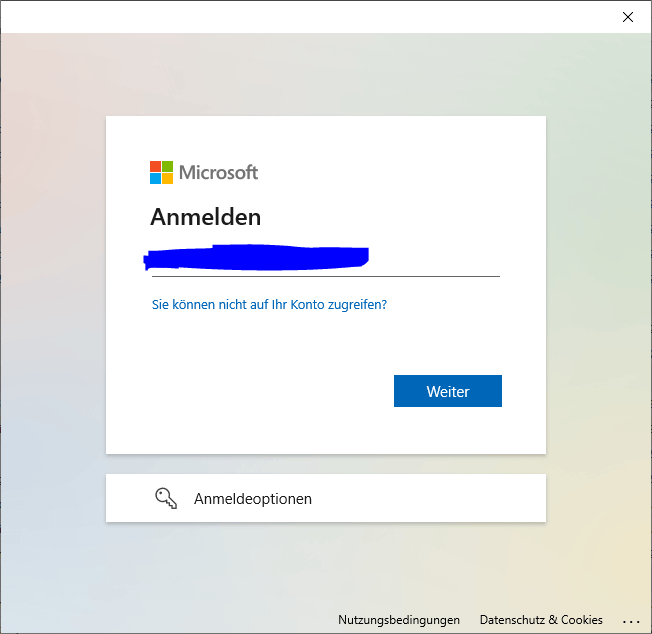Open the Nutzungsbedingungen link

[x=399, y=619]
